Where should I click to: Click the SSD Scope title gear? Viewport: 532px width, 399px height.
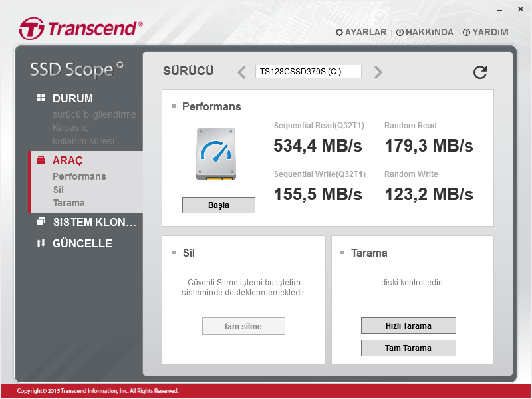coord(120,65)
